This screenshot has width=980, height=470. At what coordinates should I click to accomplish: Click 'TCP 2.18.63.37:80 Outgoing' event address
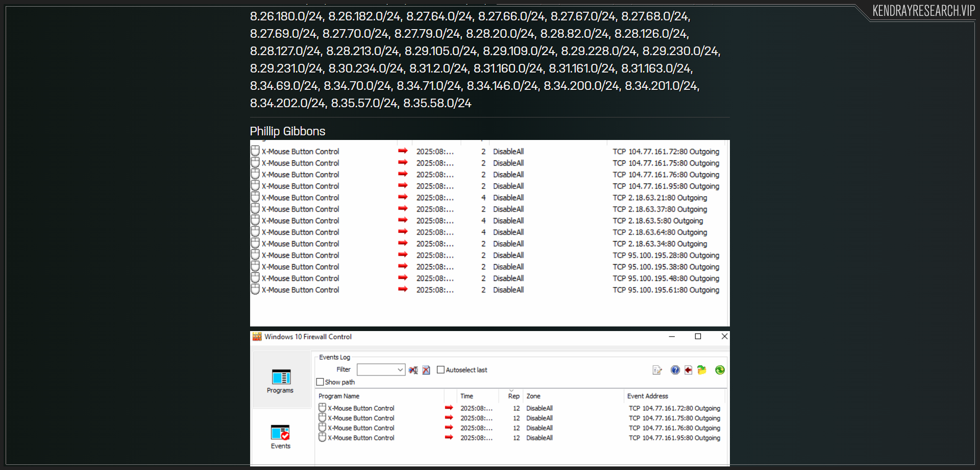pos(660,209)
